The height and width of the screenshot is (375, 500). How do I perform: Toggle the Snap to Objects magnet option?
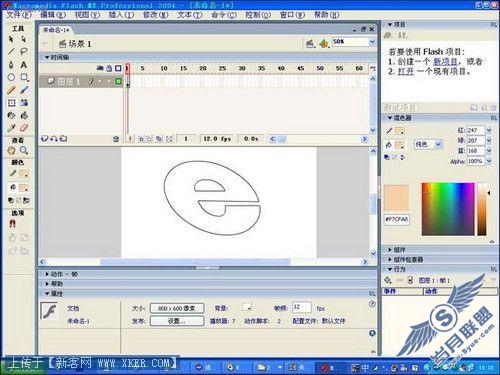click(12, 224)
